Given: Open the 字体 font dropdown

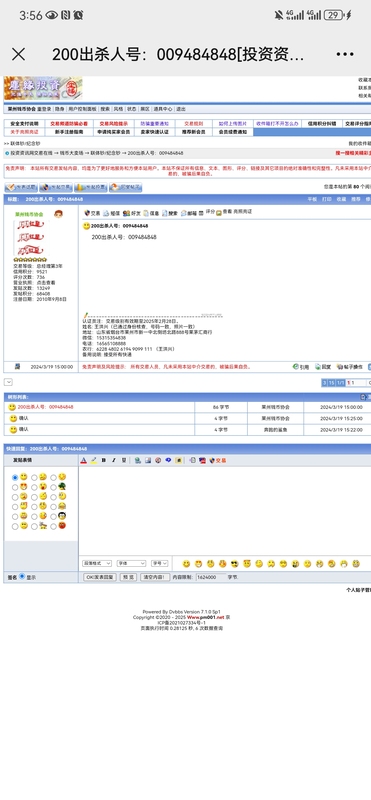Looking at the screenshot, I should tap(131, 563).
